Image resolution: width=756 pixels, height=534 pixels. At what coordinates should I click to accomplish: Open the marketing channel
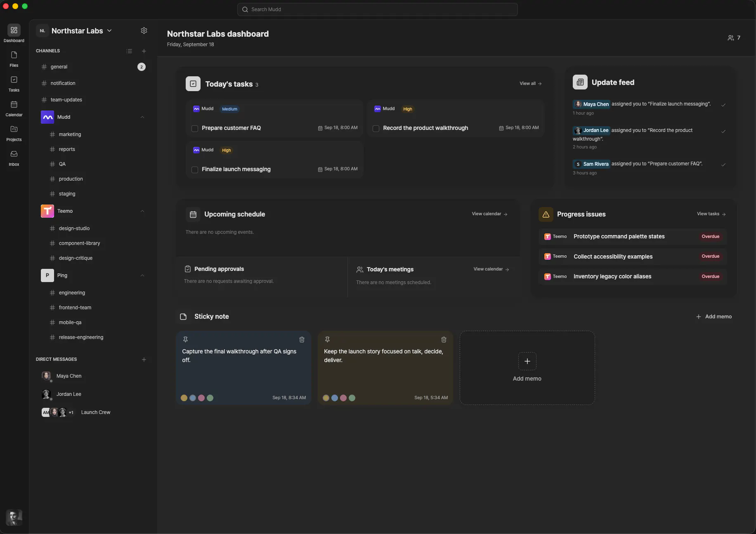97,134
